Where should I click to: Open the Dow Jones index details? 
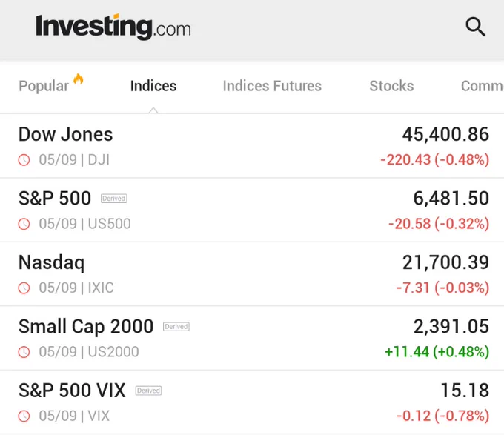pyautogui.click(x=252, y=146)
